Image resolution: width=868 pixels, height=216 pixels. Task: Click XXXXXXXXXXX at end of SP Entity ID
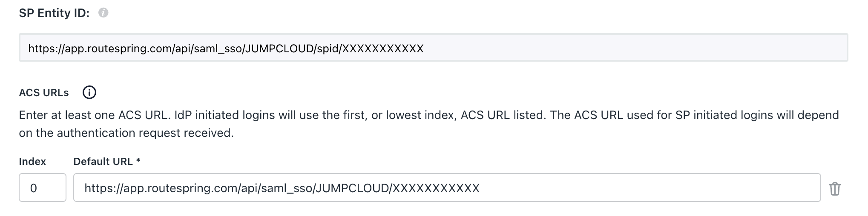[x=383, y=48]
